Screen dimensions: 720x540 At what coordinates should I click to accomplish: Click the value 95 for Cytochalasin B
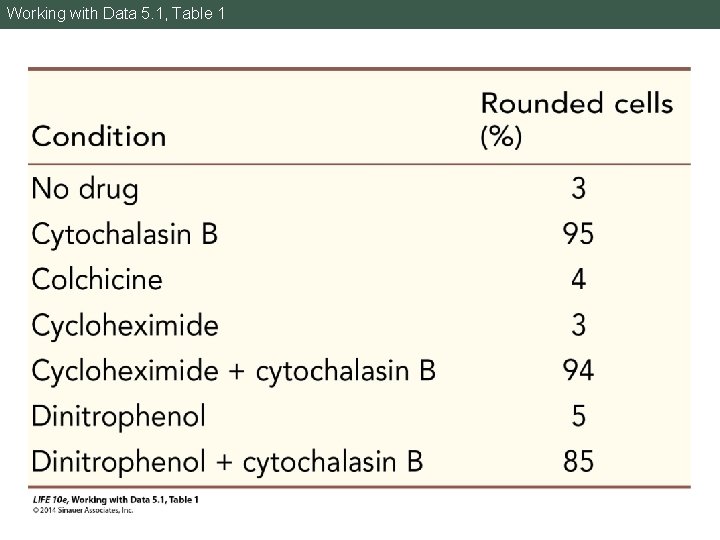(578, 234)
